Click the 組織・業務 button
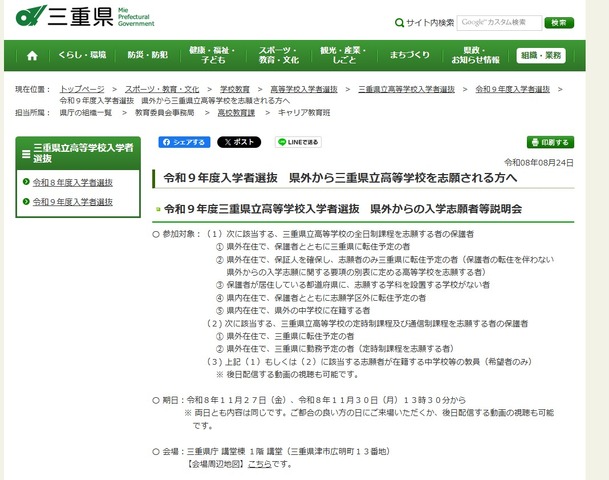This screenshot has height=480, width=609. [x=541, y=56]
